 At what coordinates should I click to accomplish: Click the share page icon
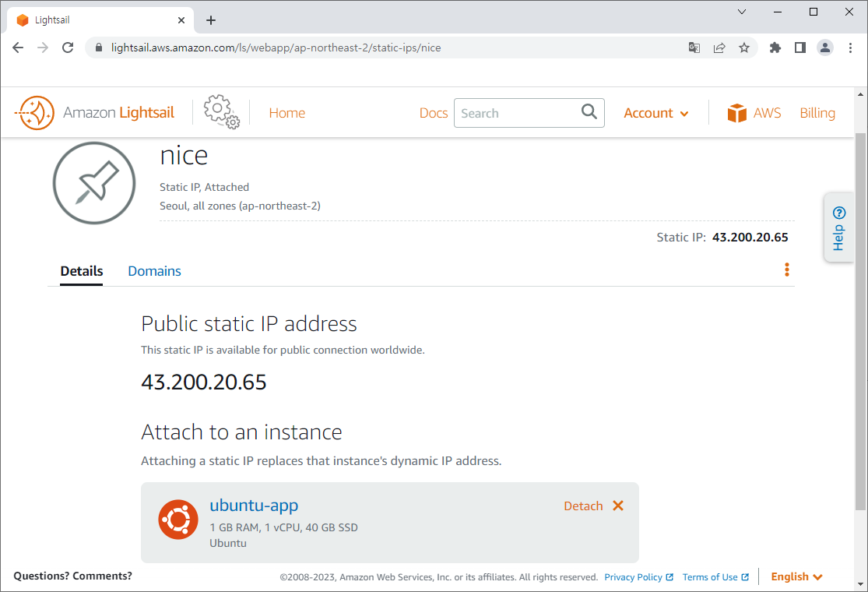click(x=719, y=48)
